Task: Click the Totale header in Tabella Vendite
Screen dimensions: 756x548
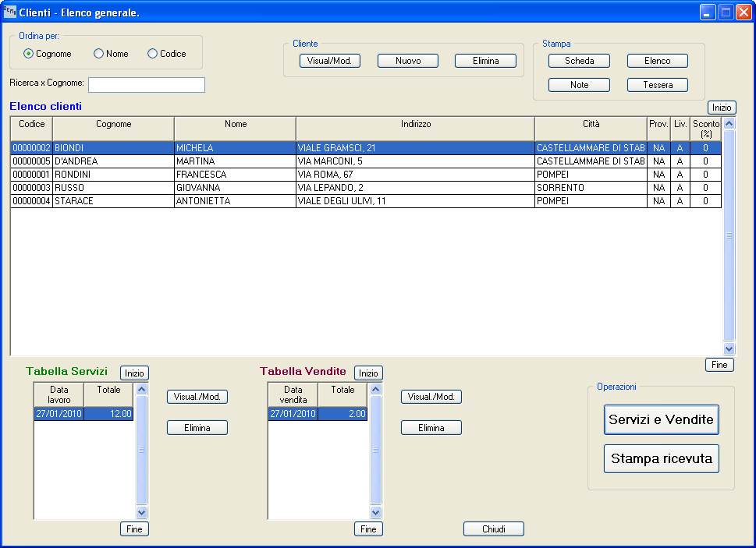Action: tap(343, 394)
